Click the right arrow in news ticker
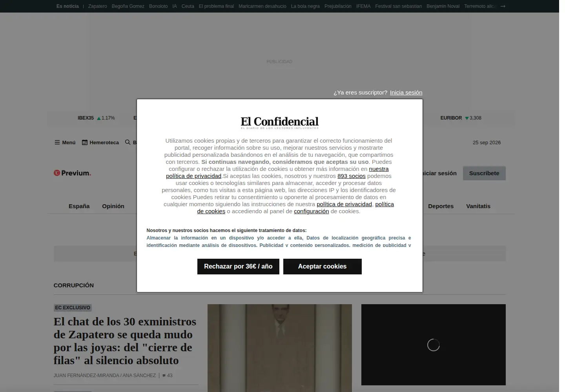The height and width of the screenshot is (392, 565). point(503,6)
